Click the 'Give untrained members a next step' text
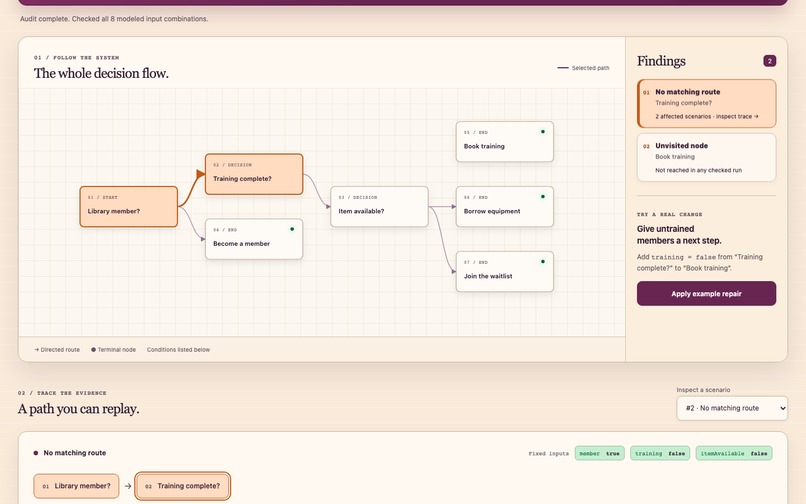 (x=679, y=235)
